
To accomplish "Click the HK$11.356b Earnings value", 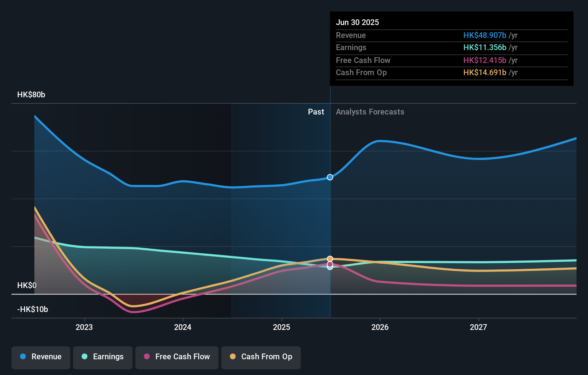I will tap(485, 48).
